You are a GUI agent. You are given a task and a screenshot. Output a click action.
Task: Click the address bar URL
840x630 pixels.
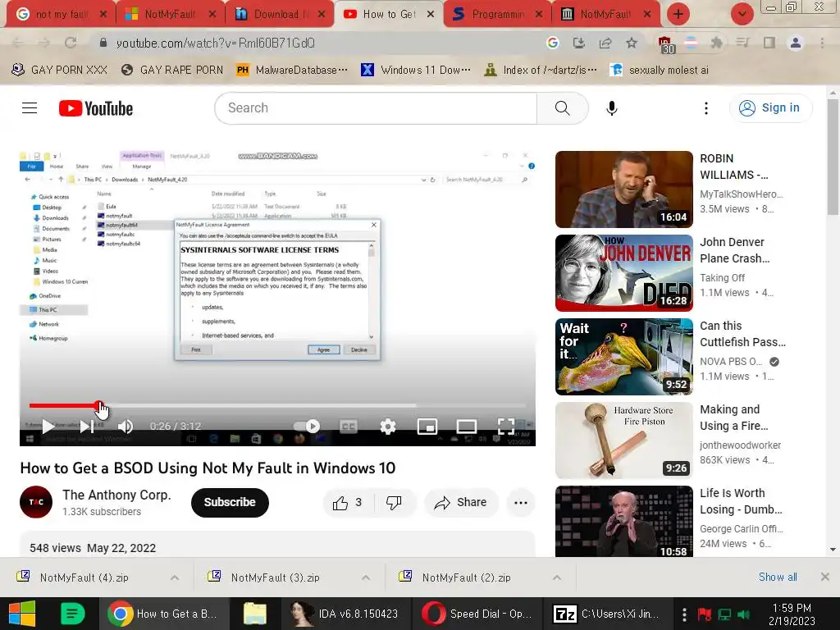coord(216,43)
